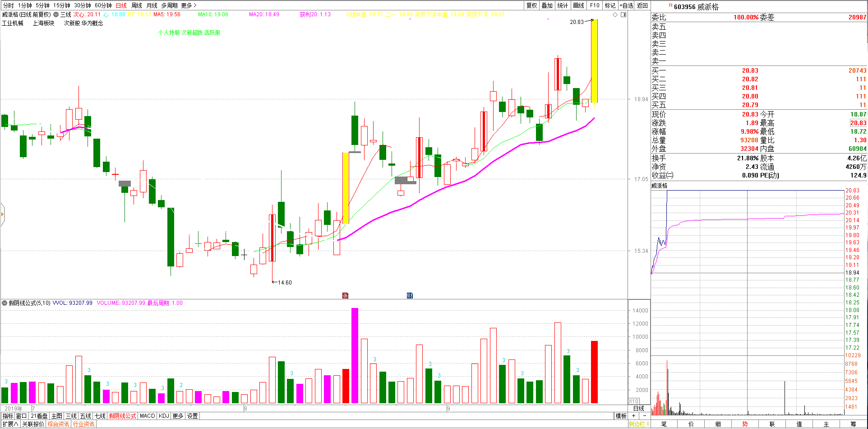Click the 模板 template button
The height and width of the screenshot is (429, 868).
pyautogui.click(x=621, y=416)
